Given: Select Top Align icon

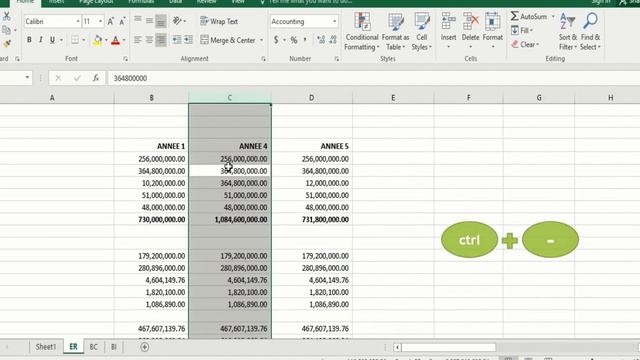Looking at the screenshot, I should click(x=138, y=20).
